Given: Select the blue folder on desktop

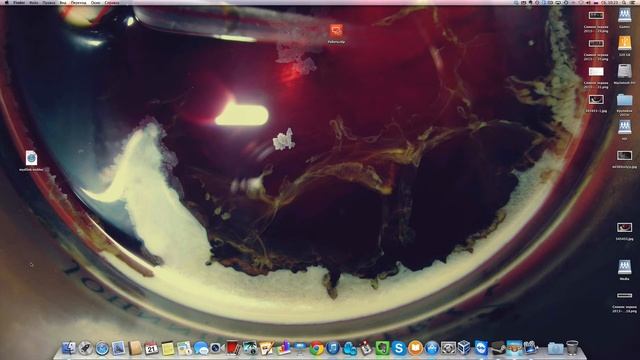Looking at the screenshot, I should [x=624, y=100].
